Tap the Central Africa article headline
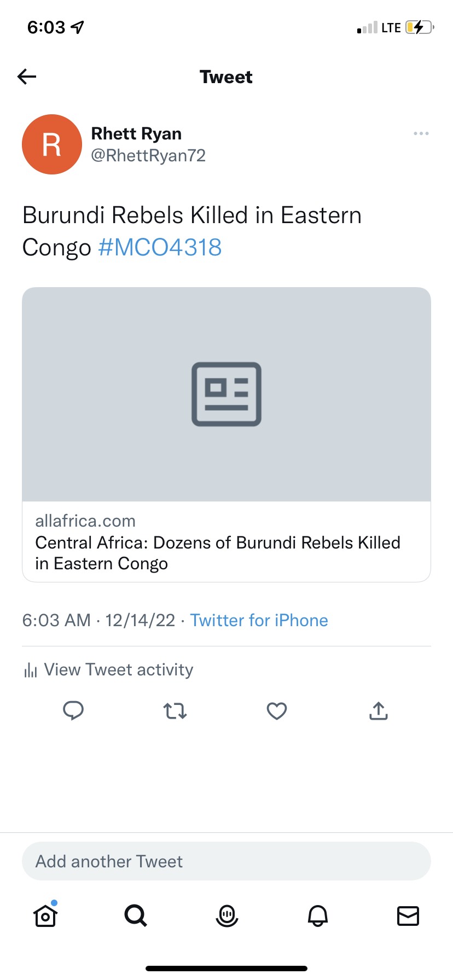The height and width of the screenshot is (980, 453). [218, 553]
